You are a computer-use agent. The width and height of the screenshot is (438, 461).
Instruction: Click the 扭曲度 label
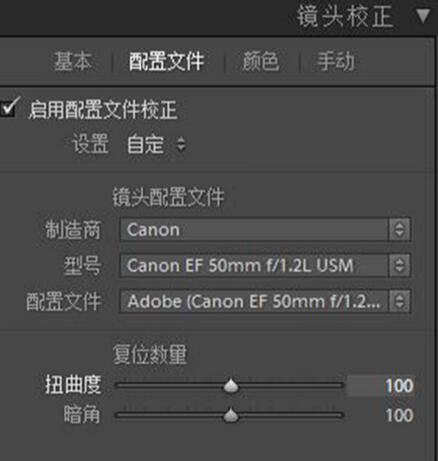(x=73, y=385)
